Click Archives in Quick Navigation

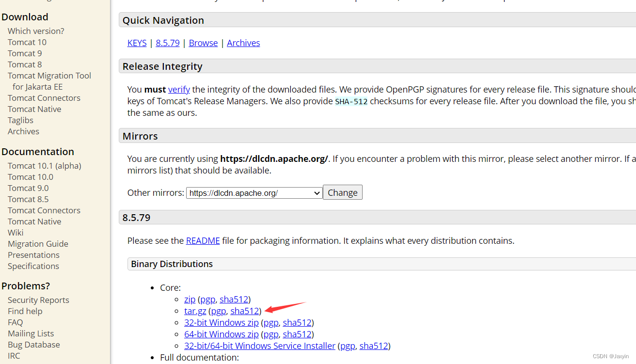point(243,43)
